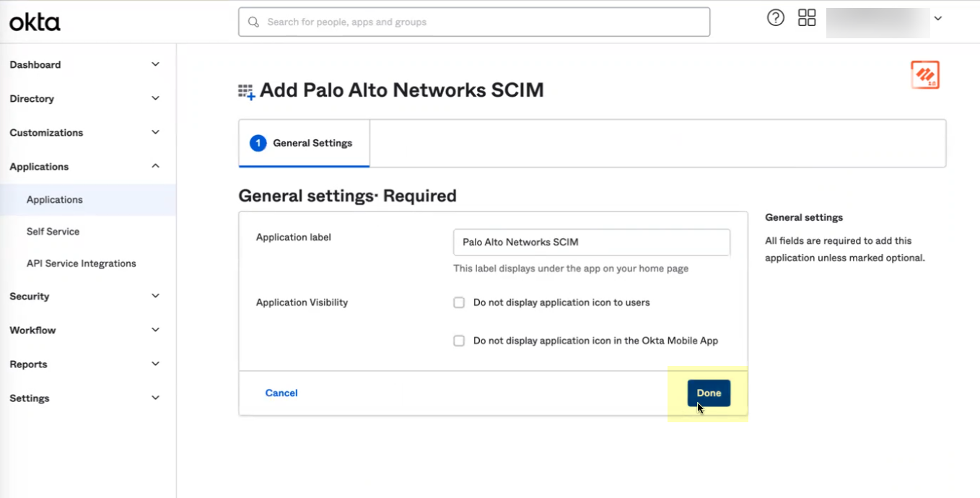Click inside the Application label field
980x498 pixels.
point(590,242)
